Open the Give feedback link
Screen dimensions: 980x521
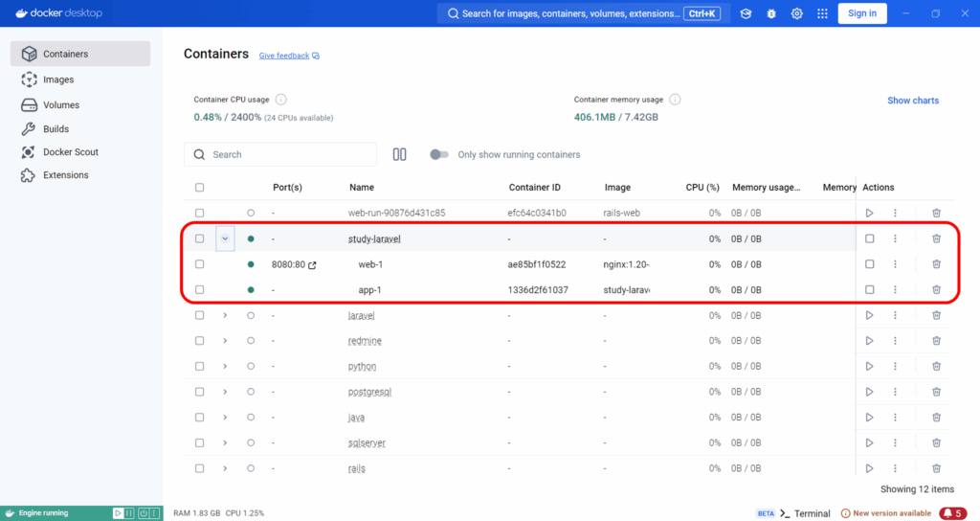pyautogui.click(x=284, y=56)
